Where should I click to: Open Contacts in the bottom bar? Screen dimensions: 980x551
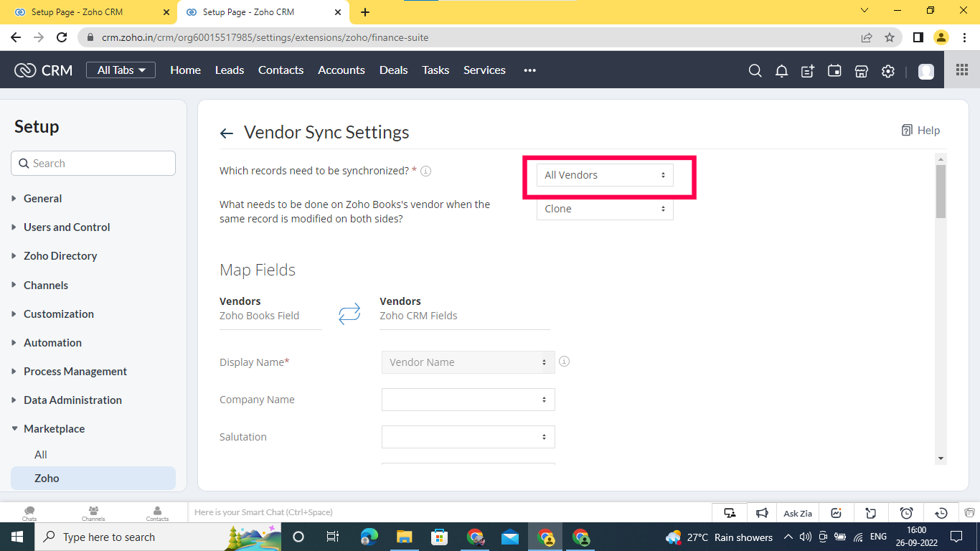pyautogui.click(x=157, y=513)
